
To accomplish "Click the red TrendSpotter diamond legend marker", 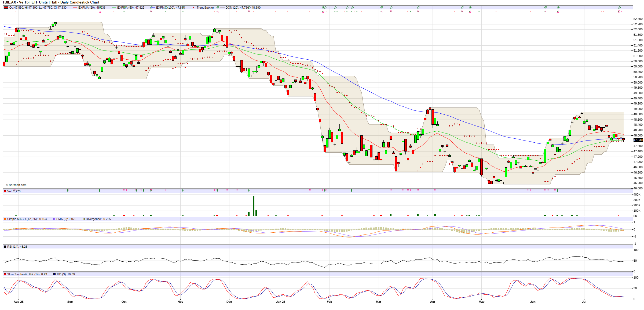I will pos(193,8).
